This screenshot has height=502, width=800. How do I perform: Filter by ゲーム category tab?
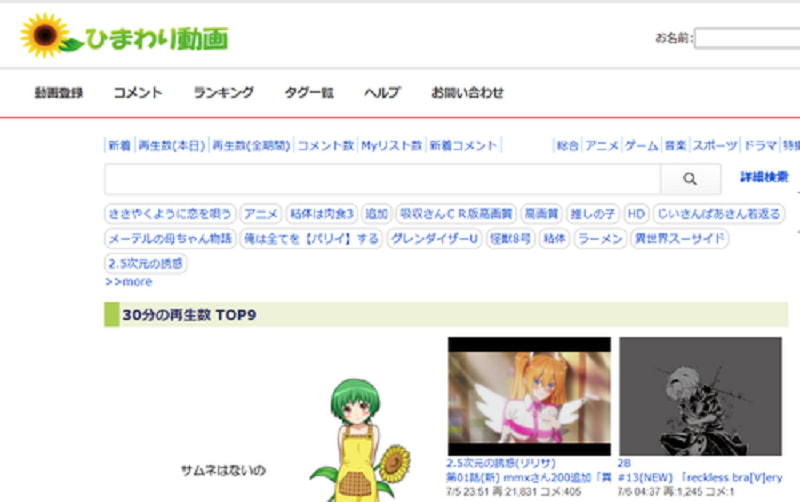click(x=641, y=145)
